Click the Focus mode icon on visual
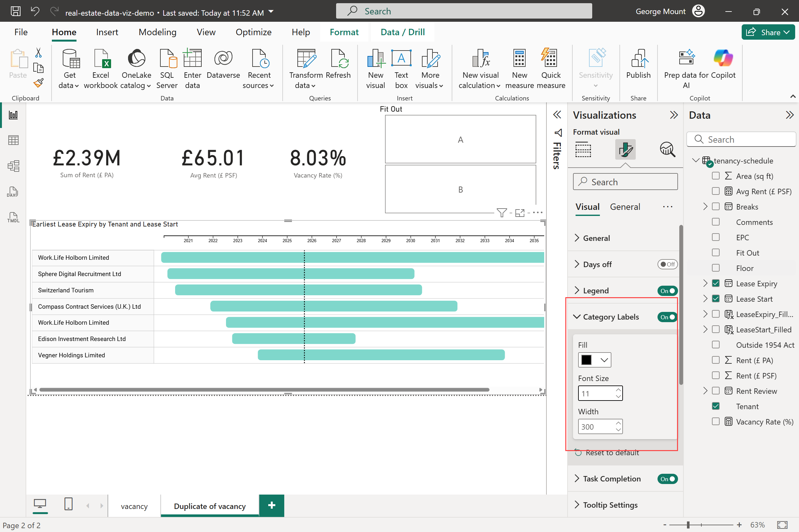 click(520, 213)
